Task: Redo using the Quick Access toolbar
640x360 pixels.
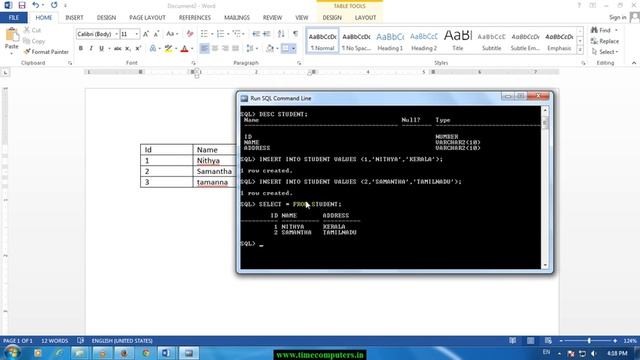Action: click(54, 5)
